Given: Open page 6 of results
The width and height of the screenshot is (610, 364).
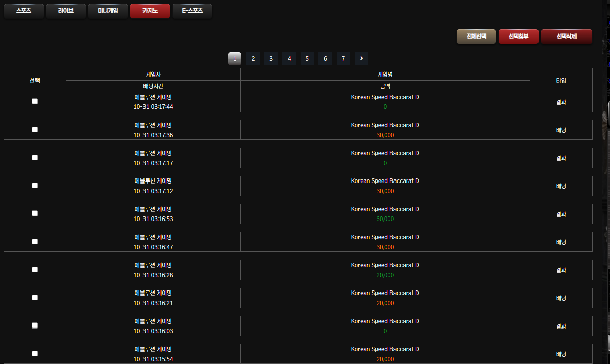Looking at the screenshot, I should [325, 59].
